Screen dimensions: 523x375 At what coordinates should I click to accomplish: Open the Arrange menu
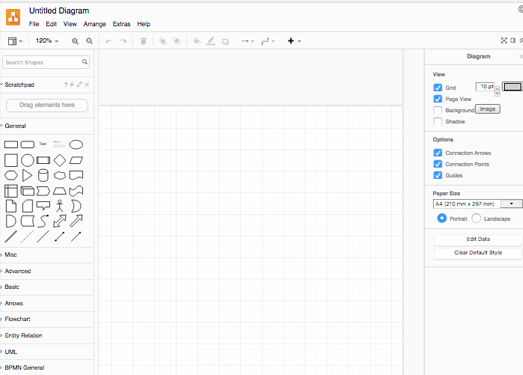[x=95, y=24]
